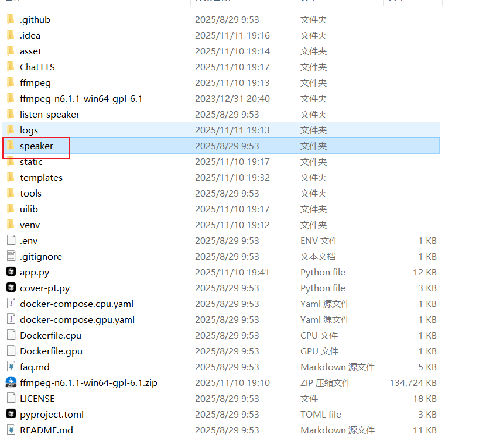Click the 2023/12/31 20:40 modified date
The image size is (500, 448).
232,98
